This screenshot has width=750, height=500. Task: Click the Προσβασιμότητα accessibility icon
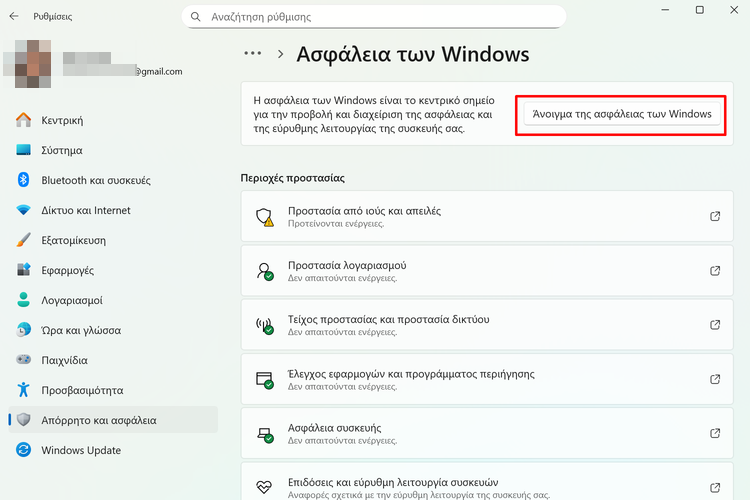24,390
